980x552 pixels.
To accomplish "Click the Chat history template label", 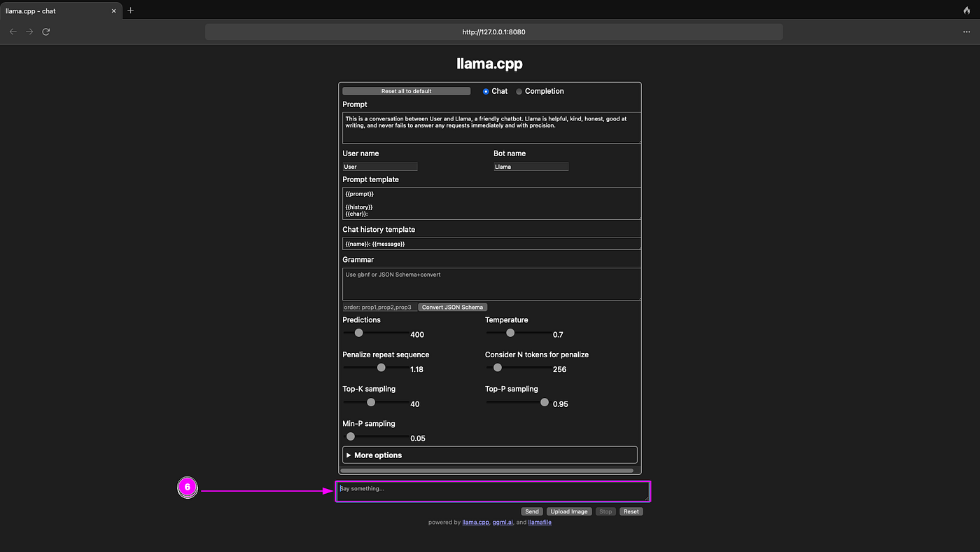I will (379, 230).
